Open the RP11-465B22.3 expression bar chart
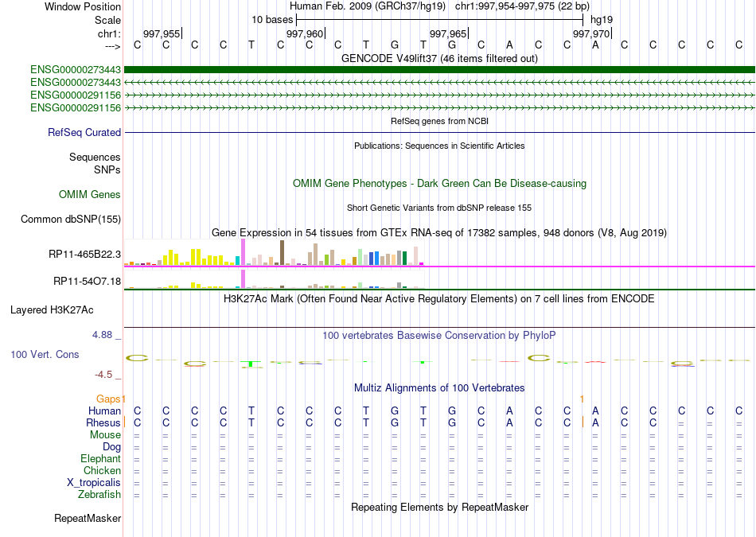This screenshot has width=756, height=537. tap(274, 253)
